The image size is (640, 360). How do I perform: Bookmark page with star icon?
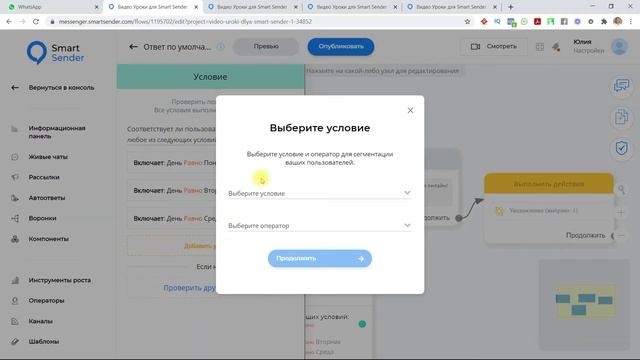pos(467,22)
